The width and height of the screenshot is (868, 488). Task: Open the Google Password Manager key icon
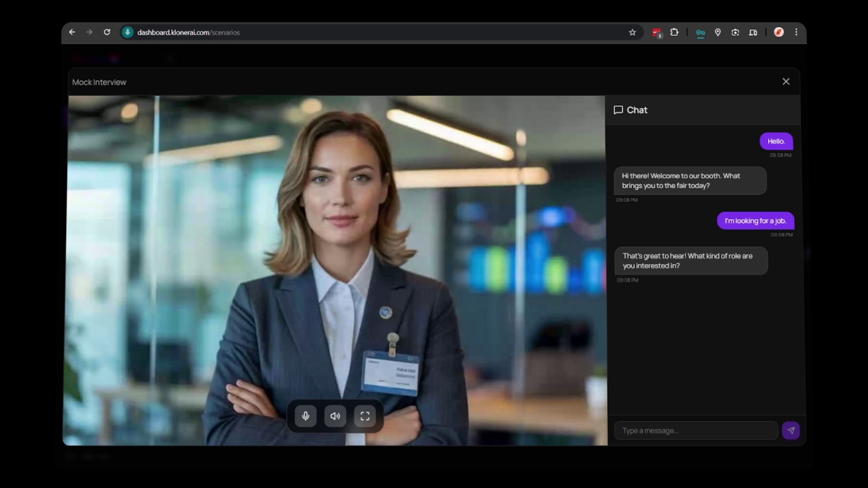(701, 33)
